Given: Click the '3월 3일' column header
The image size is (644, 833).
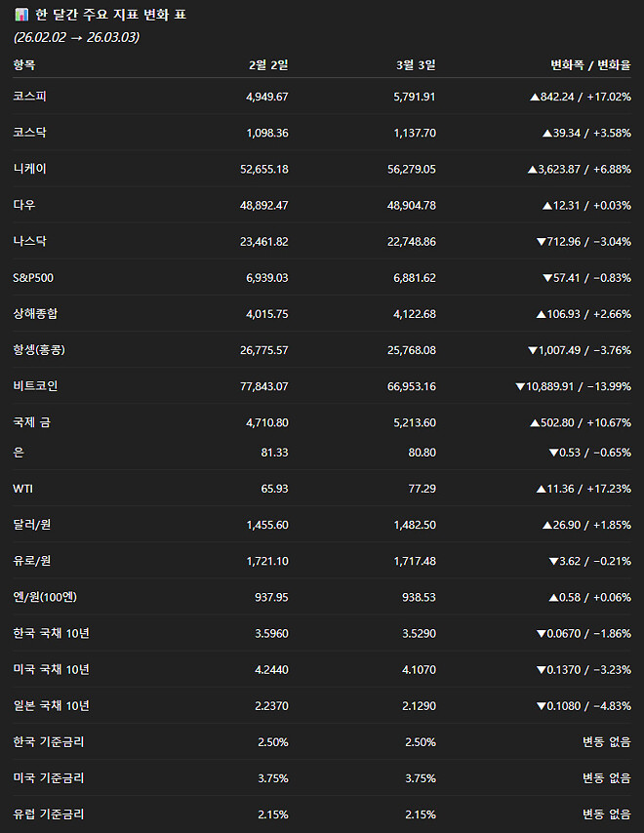Looking at the screenshot, I should 416,64.
